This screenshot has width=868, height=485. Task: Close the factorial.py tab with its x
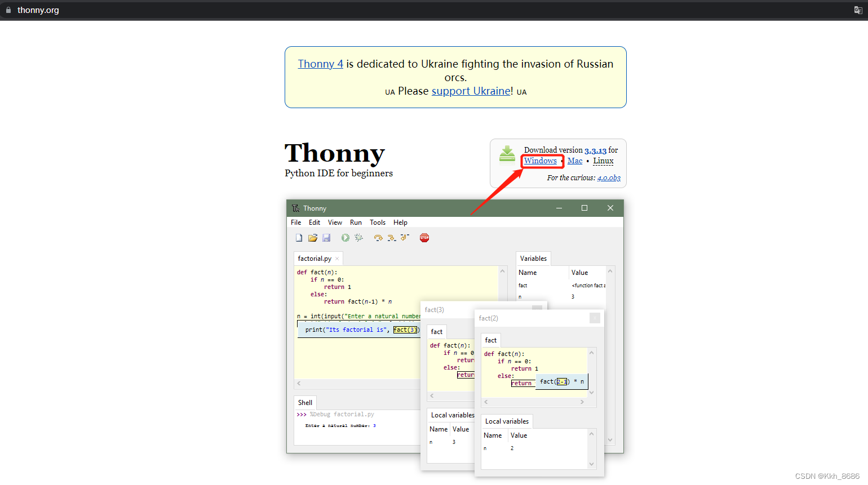tap(337, 259)
